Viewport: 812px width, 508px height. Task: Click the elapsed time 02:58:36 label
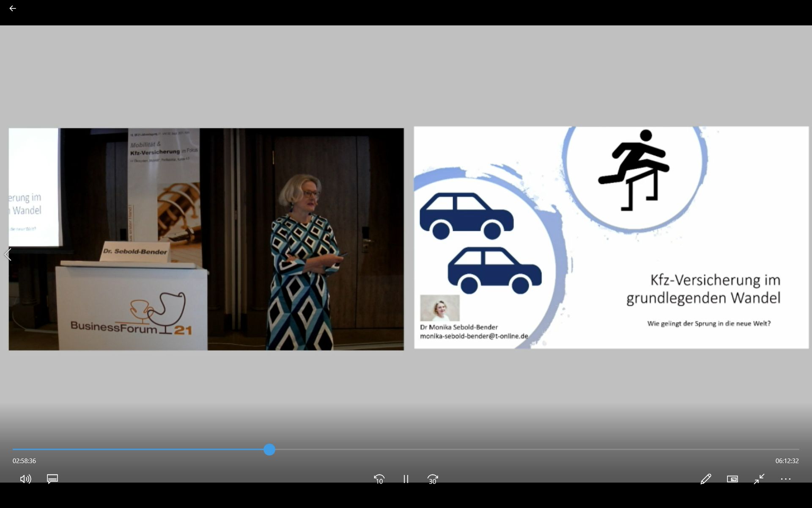24,461
